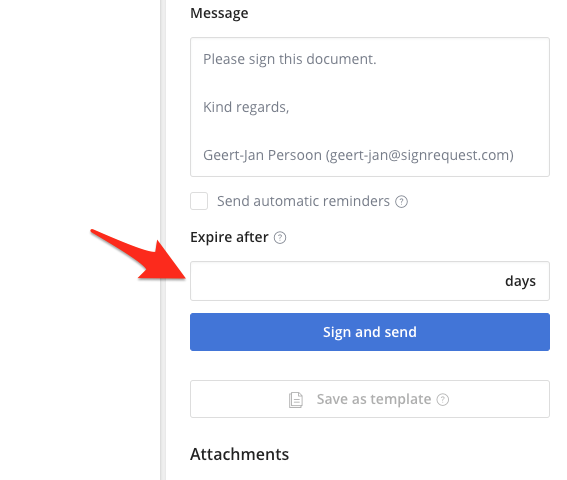Screen dimensions: 567x480
Task: Click the Message field label
Action: click(x=219, y=13)
